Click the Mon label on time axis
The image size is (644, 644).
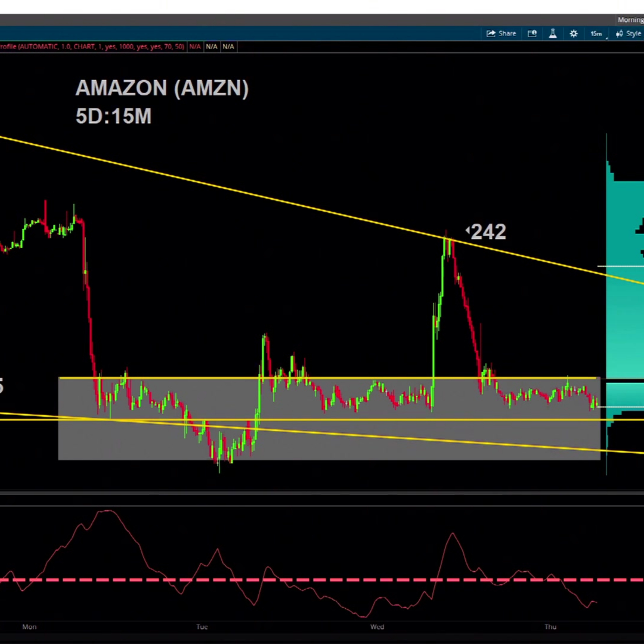29,627
